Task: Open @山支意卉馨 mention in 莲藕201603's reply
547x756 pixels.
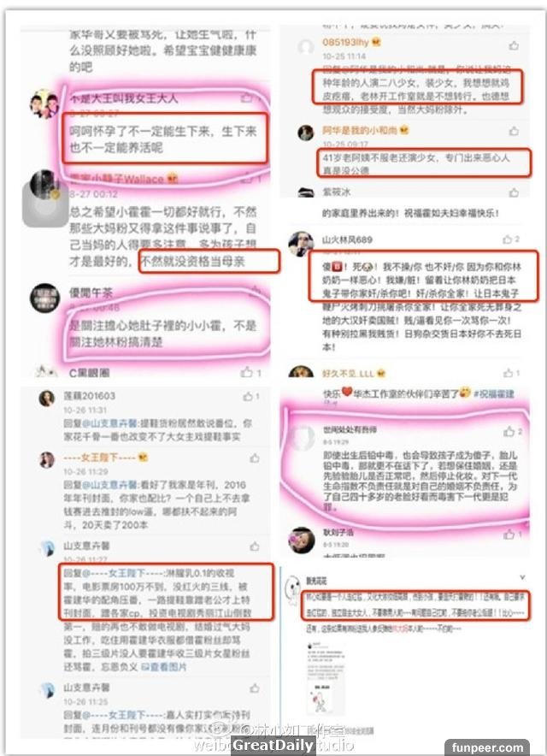Action: [x=107, y=423]
